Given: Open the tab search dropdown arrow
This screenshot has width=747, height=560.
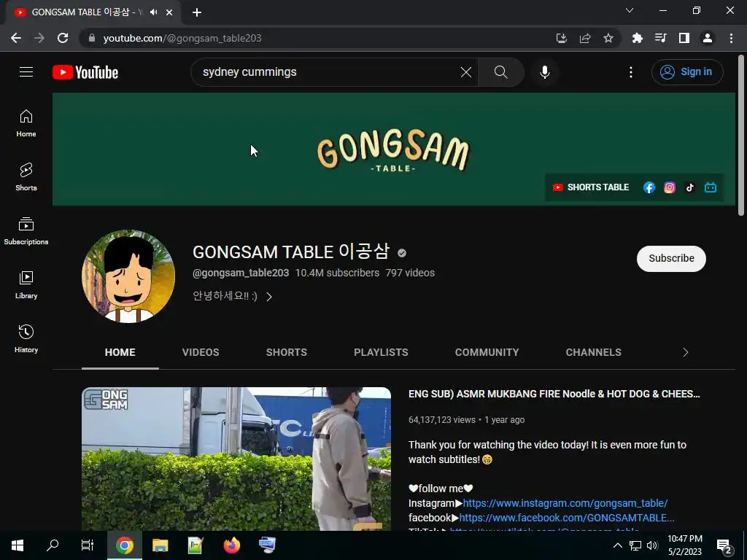Looking at the screenshot, I should click(x=630, y=10).
